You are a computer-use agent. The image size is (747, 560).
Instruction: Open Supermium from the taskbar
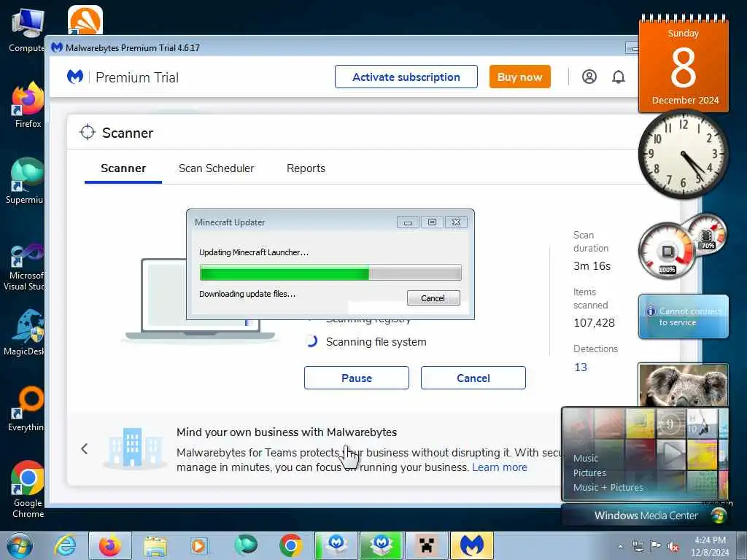point(246,545)
